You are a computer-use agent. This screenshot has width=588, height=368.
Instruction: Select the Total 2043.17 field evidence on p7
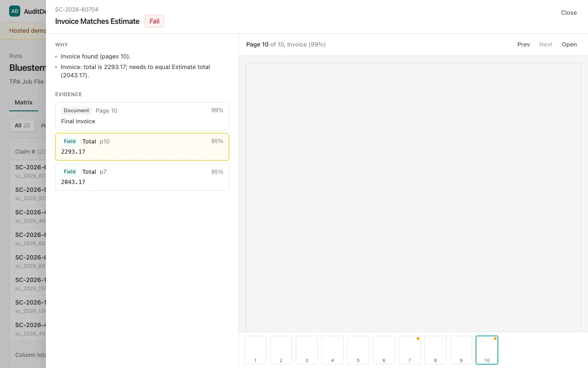(142, 177)
